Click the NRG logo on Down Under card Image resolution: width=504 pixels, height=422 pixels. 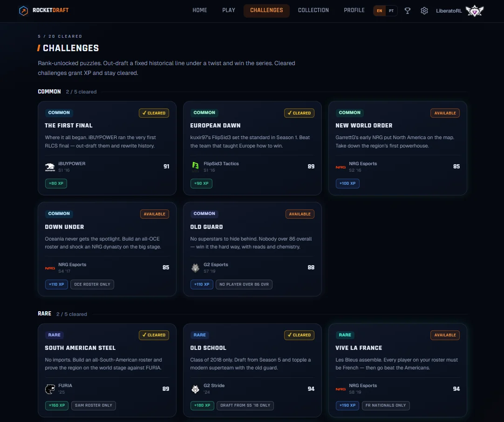(x=50, y=268)
